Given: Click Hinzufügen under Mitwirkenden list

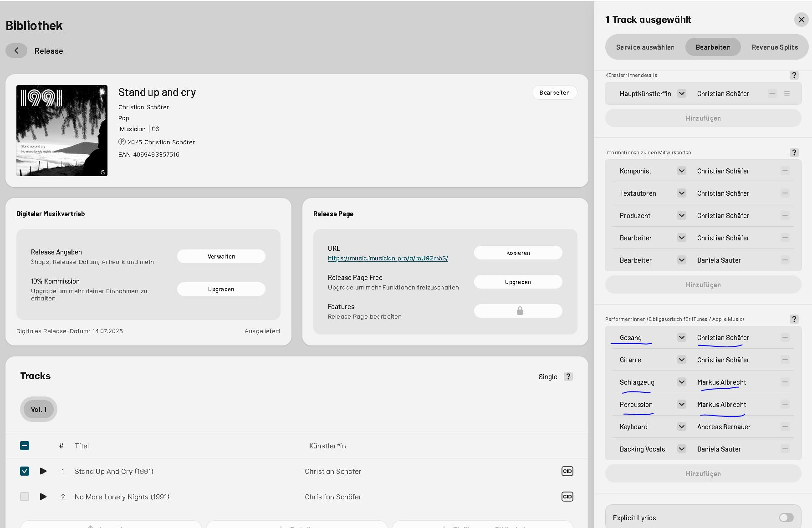Looking at the screenshot, I should [x=703, y=285].
